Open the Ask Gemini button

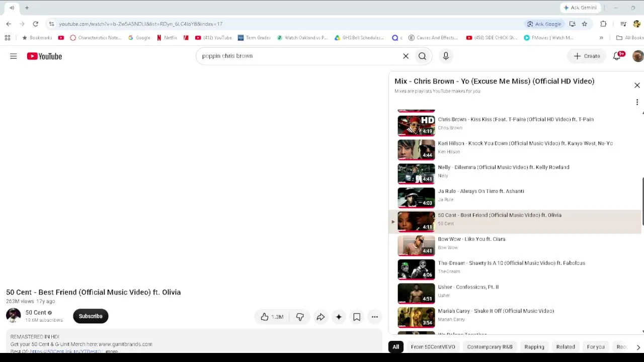[580, 8]
